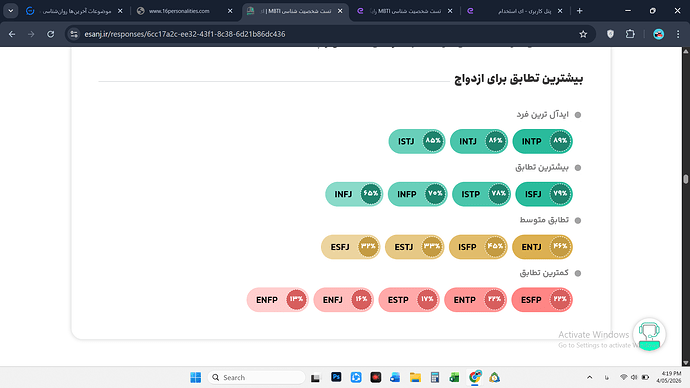Open Chrome's three-dot menu
This screenshot has width=690, height=388.
coord(678,34)
